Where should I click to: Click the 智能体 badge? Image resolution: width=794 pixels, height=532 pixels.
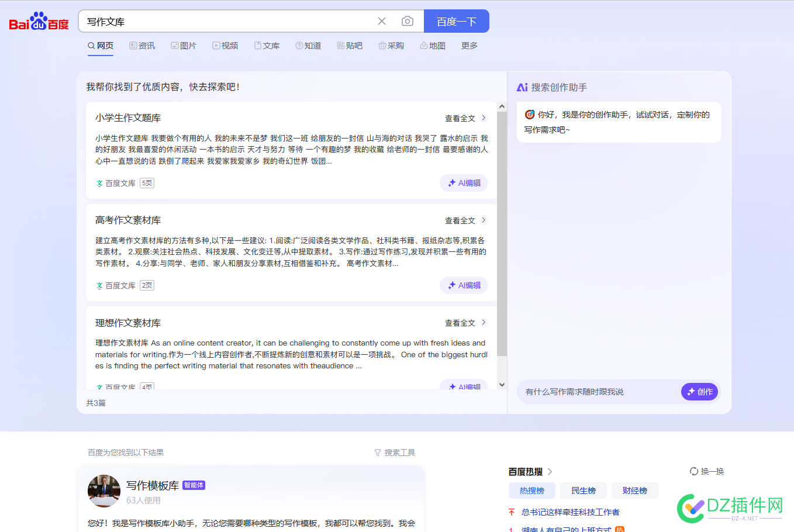(x=194, y=485)
